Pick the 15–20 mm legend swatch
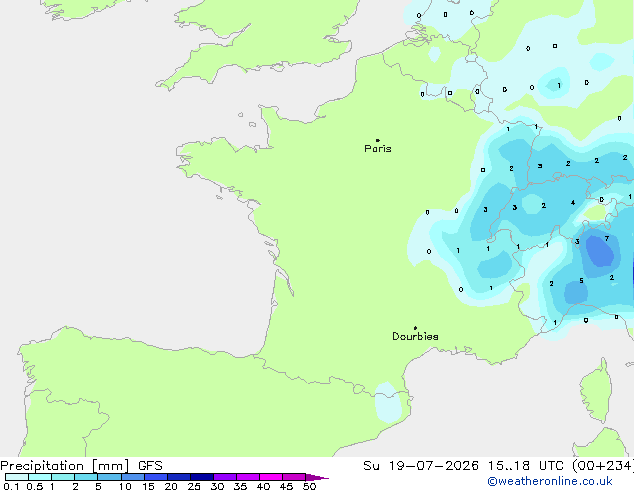The image size is (634, 490). 156,477
